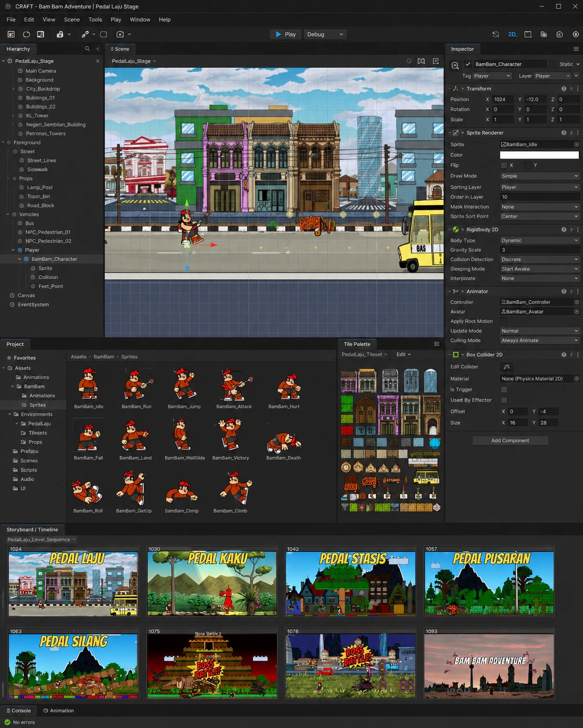Click the Sprite field object picker circle
Screen dimensions: 583x728
[576, 144]
